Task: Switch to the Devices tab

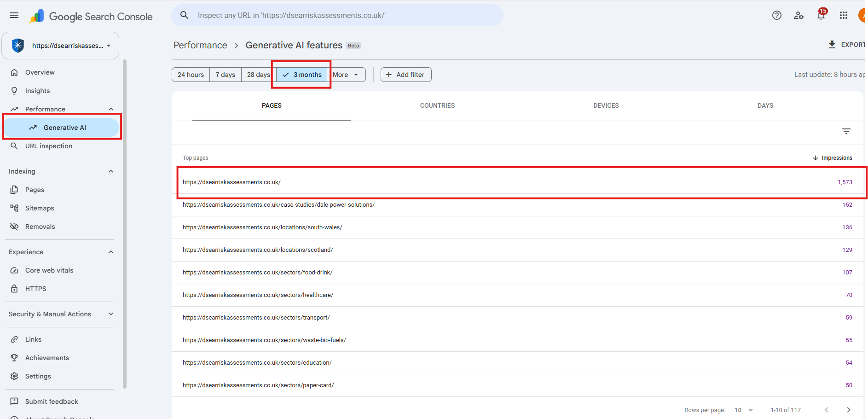Action: coord(606,105)
